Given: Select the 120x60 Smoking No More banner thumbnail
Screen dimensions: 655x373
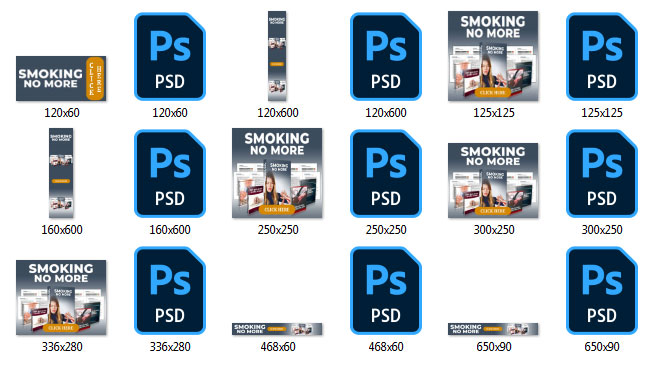Looking at the screenshot, I should [x=61, y=79].
